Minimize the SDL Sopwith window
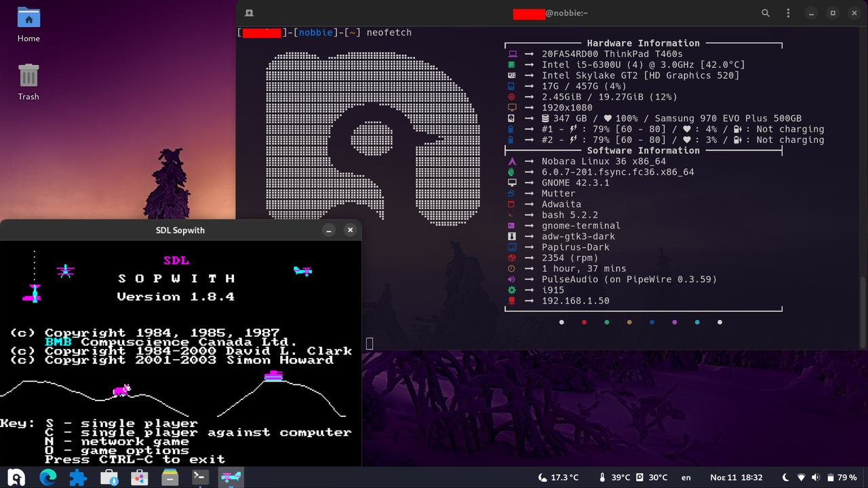This screenshot has height=488, width=868. [x=329, y=230]
